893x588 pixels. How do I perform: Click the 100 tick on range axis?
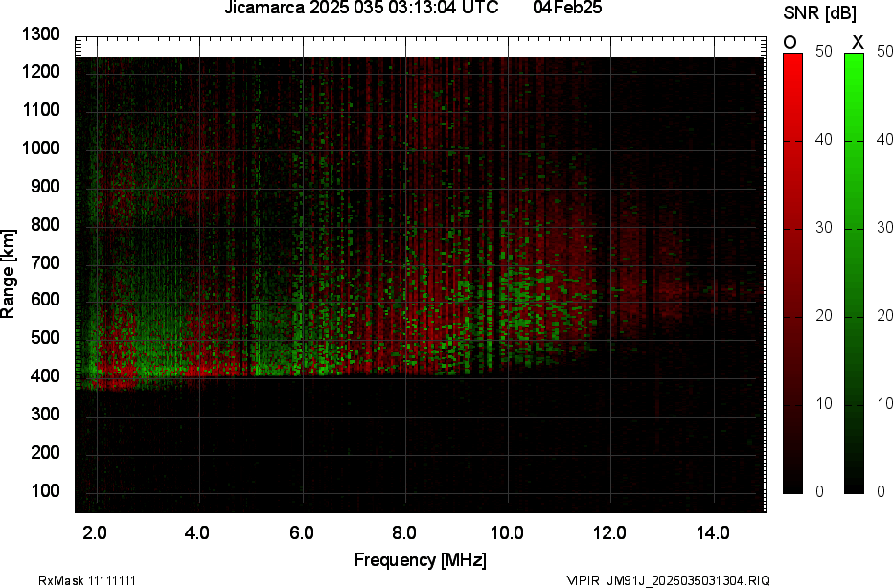coord(44,490)
